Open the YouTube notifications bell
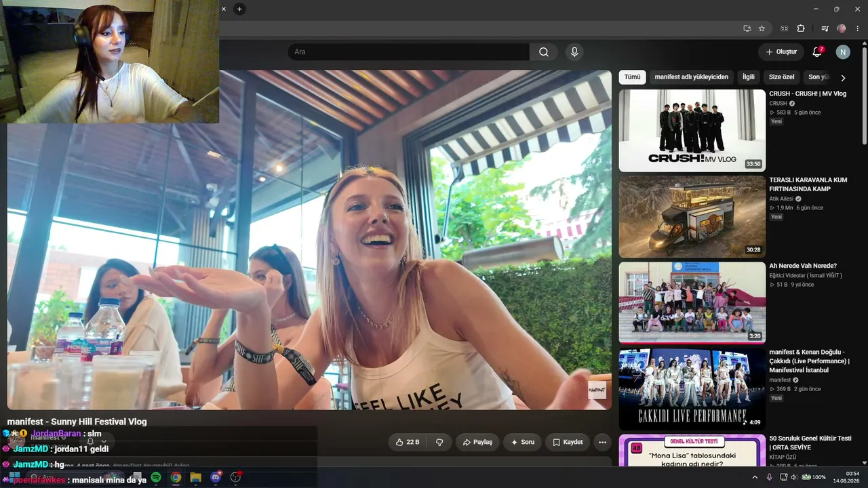Image resolution: width=868 pixels, height=488 pixels. tap(817, 52)
